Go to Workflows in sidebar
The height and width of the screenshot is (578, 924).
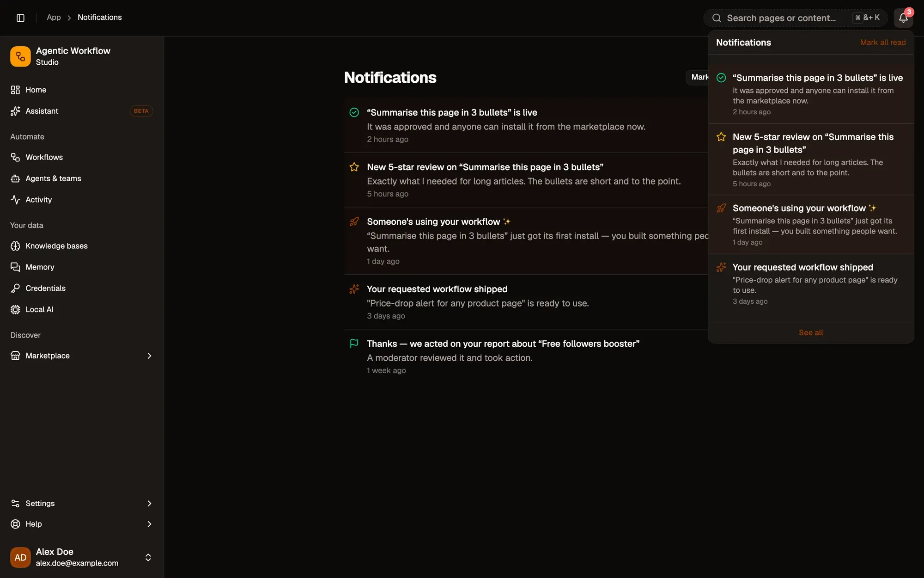point(82,157)
